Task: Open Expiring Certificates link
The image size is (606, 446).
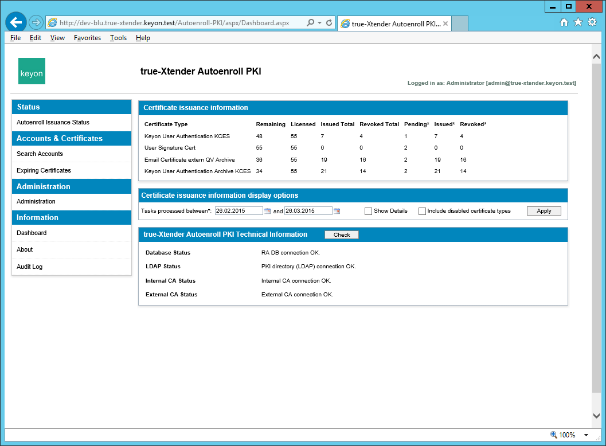Action: tap(44, 170)
